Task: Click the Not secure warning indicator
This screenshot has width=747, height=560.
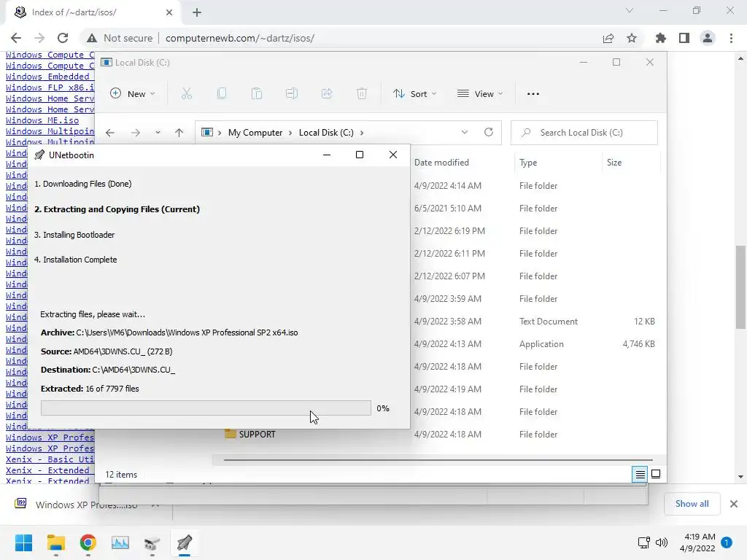Action: [120, 38]
